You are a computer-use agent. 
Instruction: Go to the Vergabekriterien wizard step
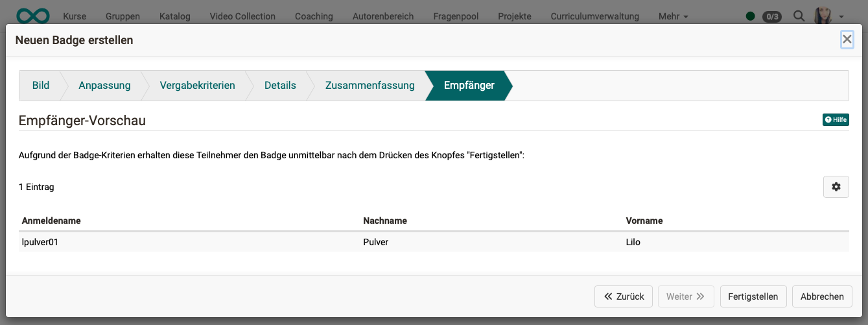pyautogui.click(x=197, y=86)
